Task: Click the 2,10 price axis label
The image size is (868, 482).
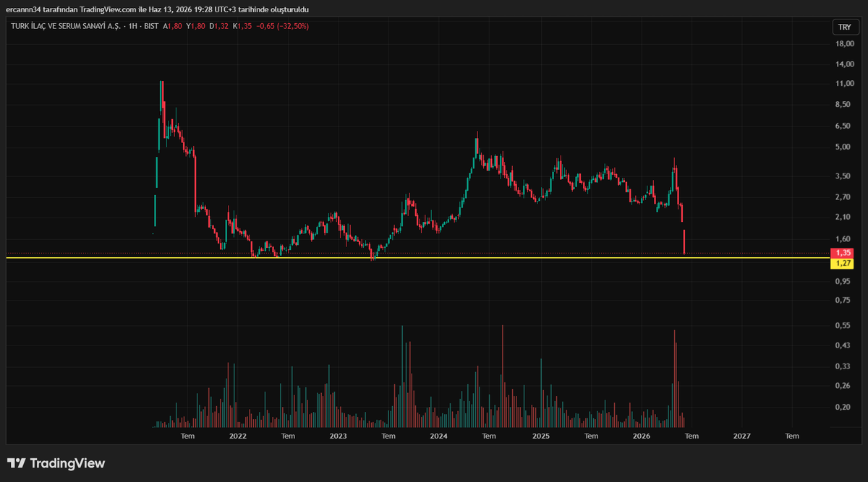Action: (x=843, y=218)
